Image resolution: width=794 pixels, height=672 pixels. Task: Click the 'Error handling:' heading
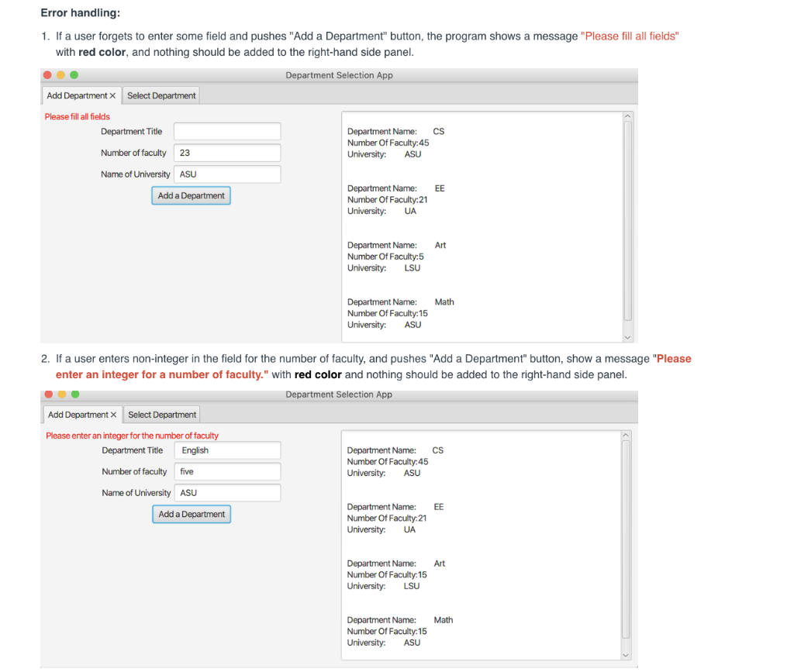[x=81, y=13]
